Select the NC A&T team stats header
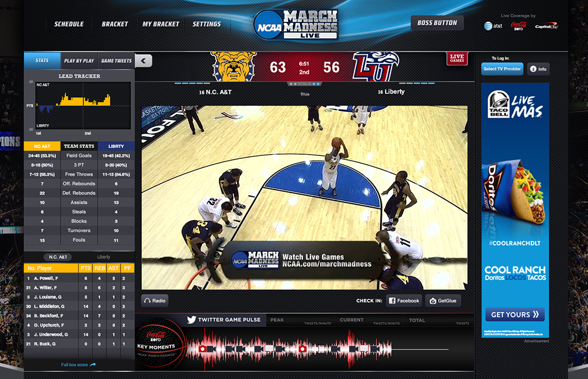This screenshot has width=588, height=379. [x=42, y=146]
